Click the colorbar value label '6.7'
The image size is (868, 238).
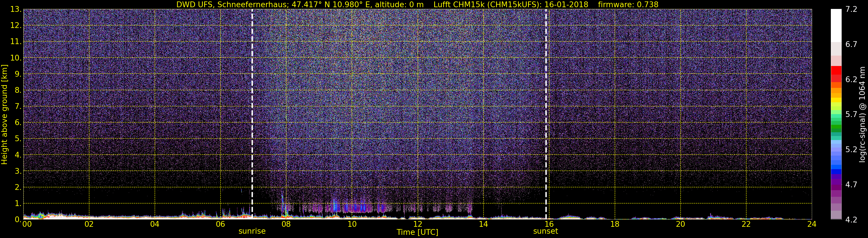[851, 44]
